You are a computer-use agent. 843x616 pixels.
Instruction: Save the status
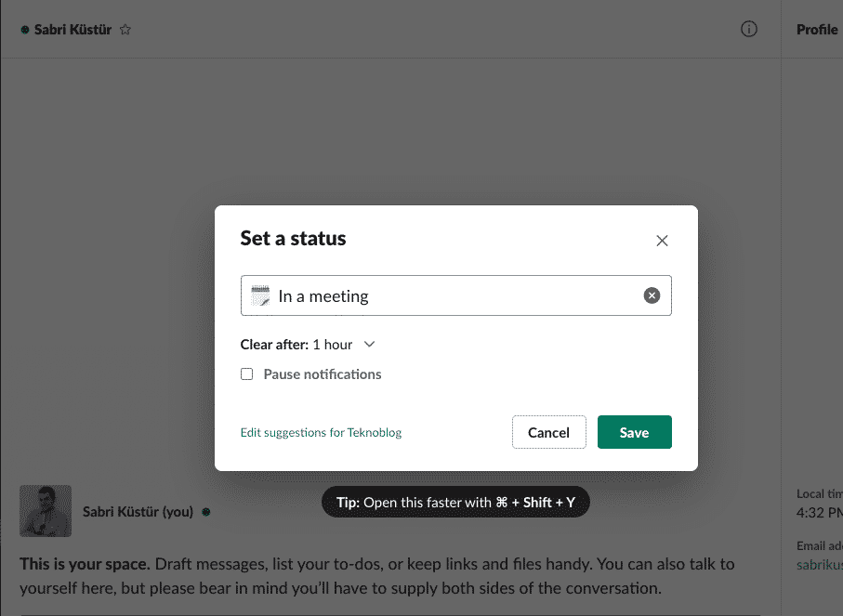click(634, 432)
